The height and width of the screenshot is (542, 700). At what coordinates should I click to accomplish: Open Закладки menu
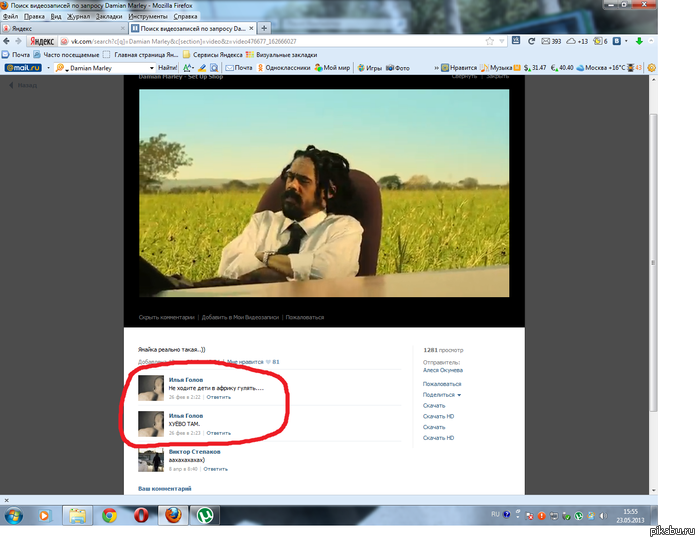[x=109, y=17]
